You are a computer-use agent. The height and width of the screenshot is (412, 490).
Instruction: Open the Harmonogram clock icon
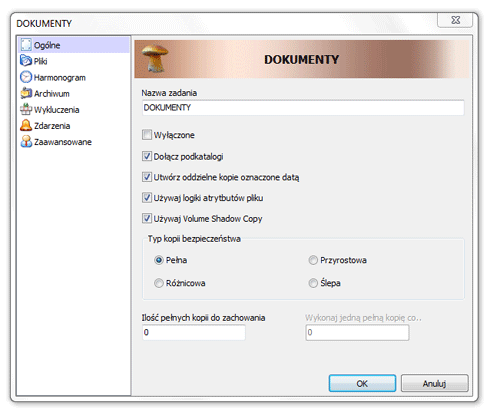point(26,77)
